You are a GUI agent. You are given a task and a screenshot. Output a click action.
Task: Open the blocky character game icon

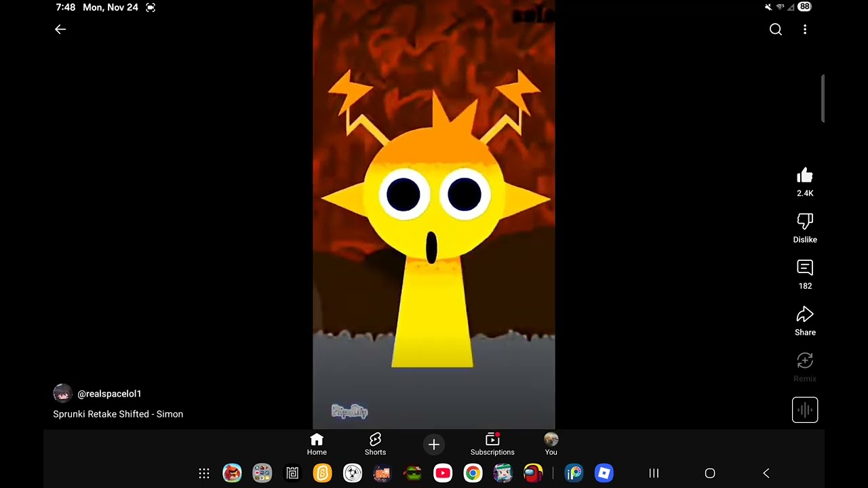point(503,473)
